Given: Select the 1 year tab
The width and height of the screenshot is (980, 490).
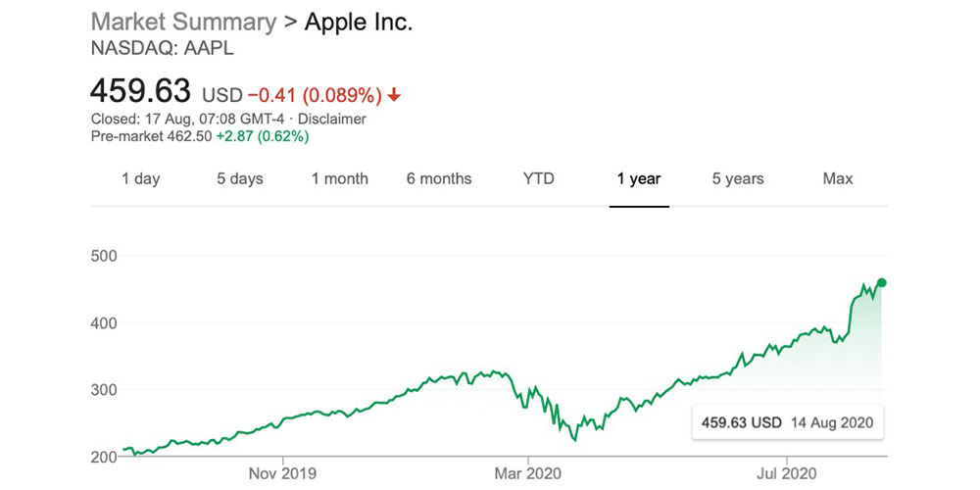Looking at the screenshot, I should click(639, 178).
